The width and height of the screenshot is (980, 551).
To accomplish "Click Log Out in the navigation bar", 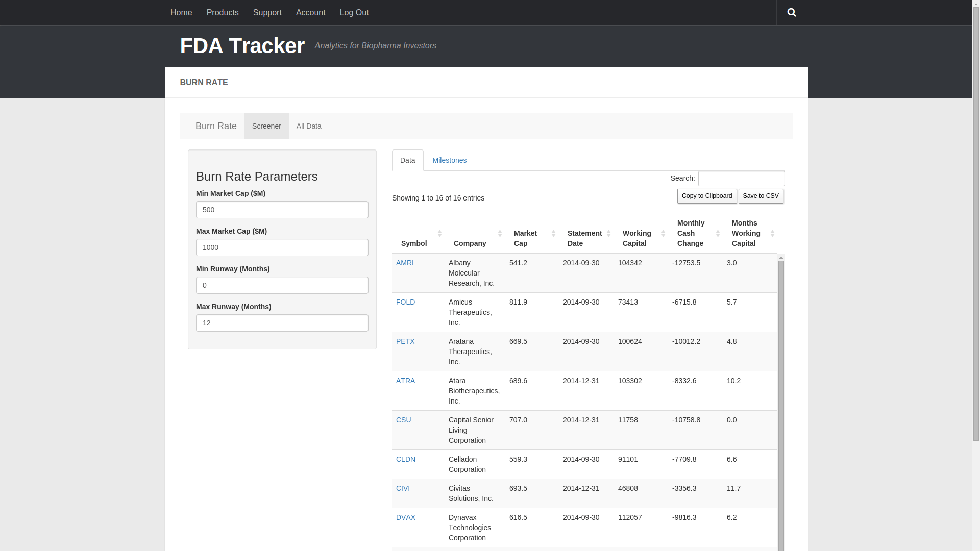I will tap(354, 12).
